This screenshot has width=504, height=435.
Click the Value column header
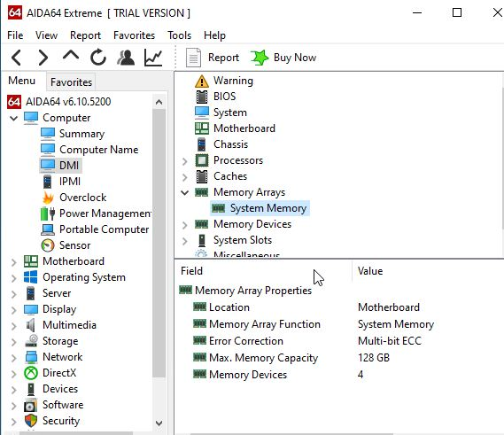click(370, 271)
